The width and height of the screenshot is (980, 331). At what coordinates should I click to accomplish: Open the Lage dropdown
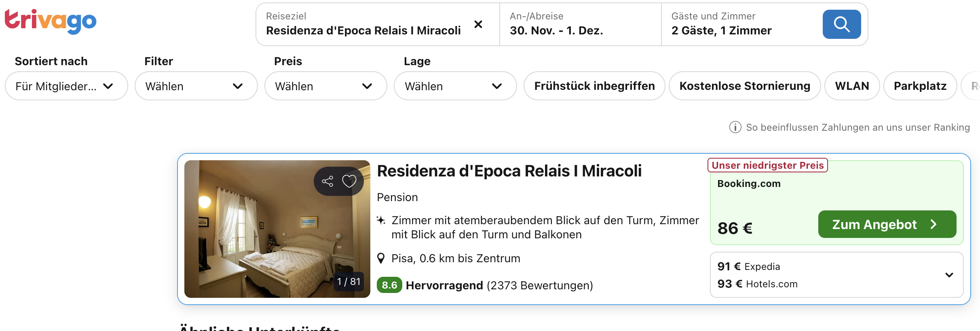point(455,86)
